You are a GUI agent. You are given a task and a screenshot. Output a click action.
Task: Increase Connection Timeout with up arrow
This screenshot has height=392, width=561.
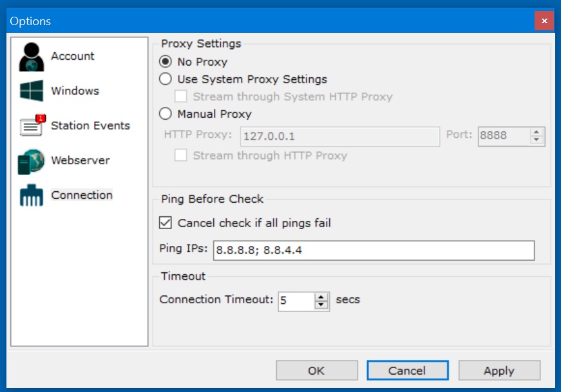pos(321,296)
